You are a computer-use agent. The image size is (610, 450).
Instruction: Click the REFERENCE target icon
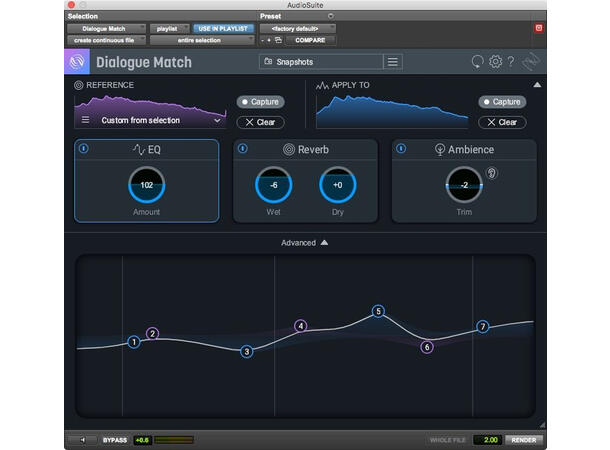(x=79, y=85)
